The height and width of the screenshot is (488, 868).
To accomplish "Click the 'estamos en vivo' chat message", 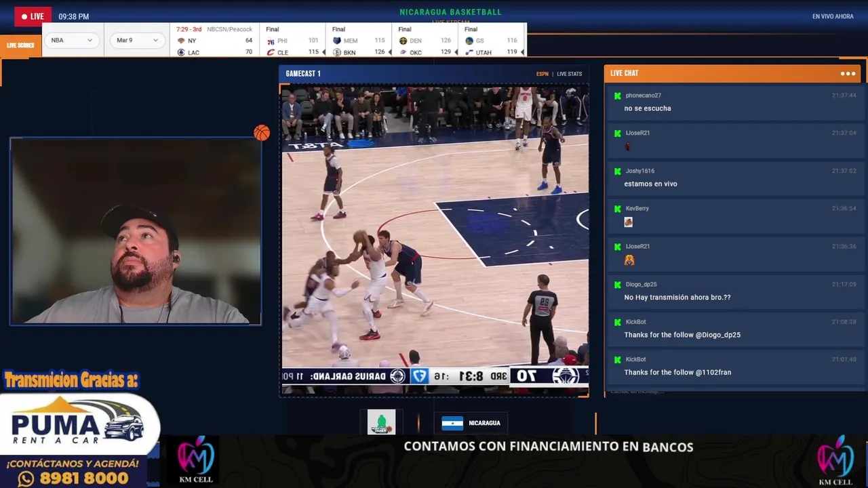I will pyautogui.click(x=650, y=184).
